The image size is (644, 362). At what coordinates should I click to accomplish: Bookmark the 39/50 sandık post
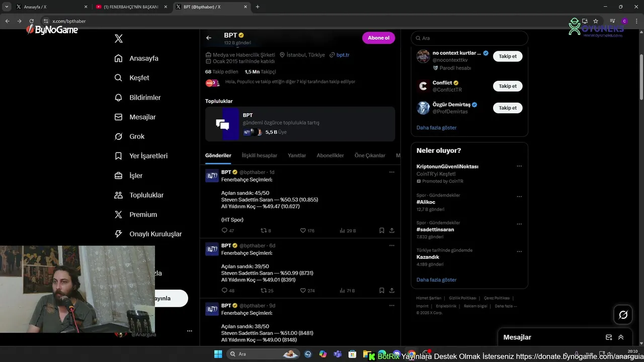click(x=381, y=291)
